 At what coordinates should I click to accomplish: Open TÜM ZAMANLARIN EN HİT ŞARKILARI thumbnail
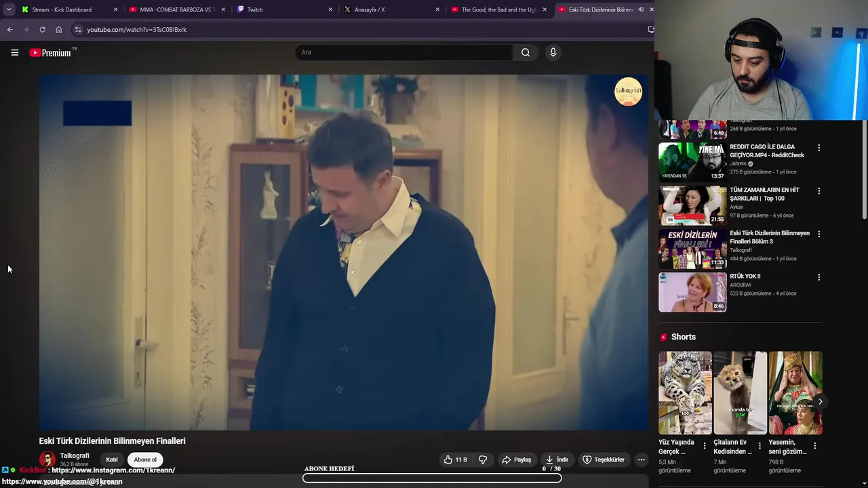pos(692,205)
